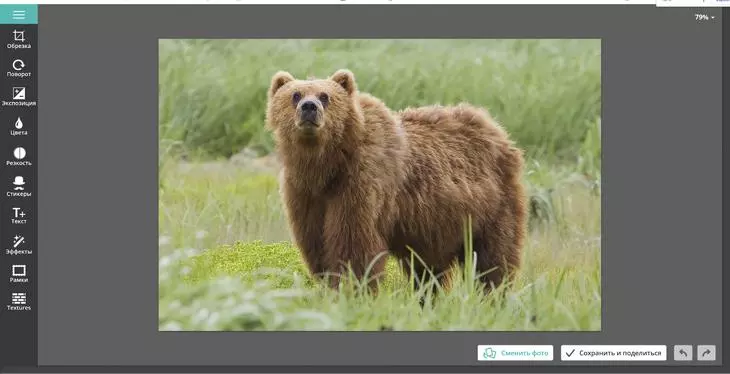This screenshot has width=730, height=374.
Task: Click the bear photo on the canvas
Action: click(379, 185)
